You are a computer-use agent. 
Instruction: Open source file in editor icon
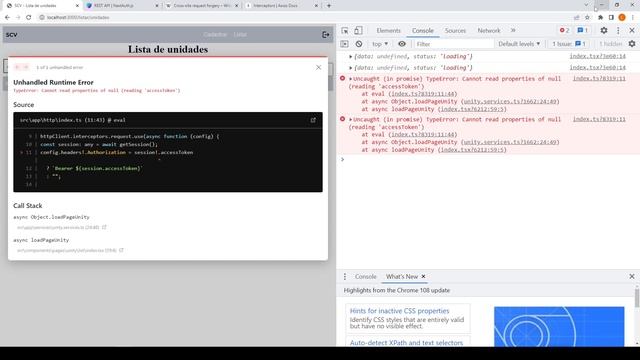point(313,120)
